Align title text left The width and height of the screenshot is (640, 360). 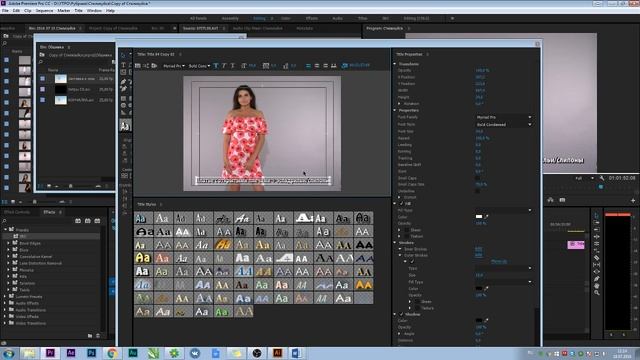point(308,66)
